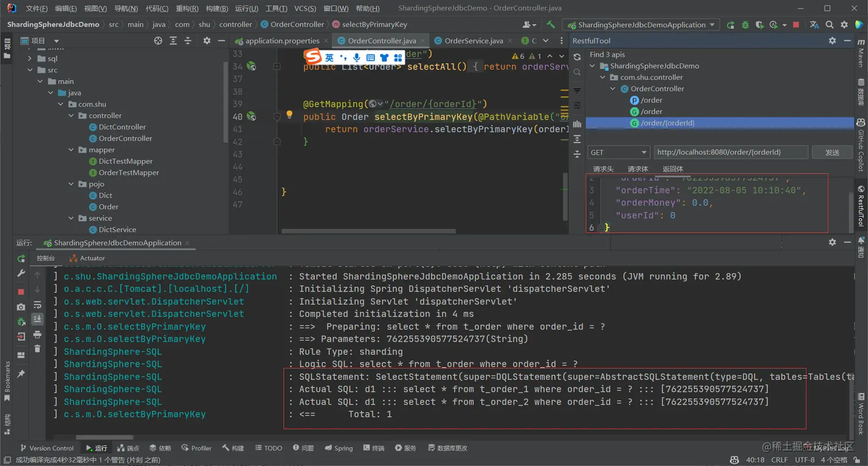
Task: Stop the app with red square toolbar icon
Action: pyautogui.click(x=796, y=25)
